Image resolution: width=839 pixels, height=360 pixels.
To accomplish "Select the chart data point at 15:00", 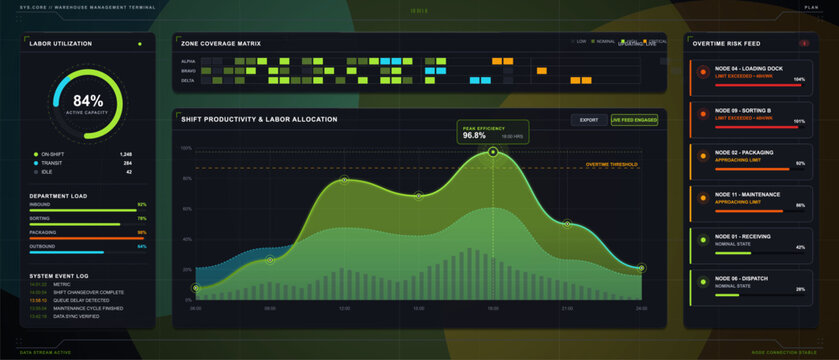I will pyautogui.click(x=418, y=196).
